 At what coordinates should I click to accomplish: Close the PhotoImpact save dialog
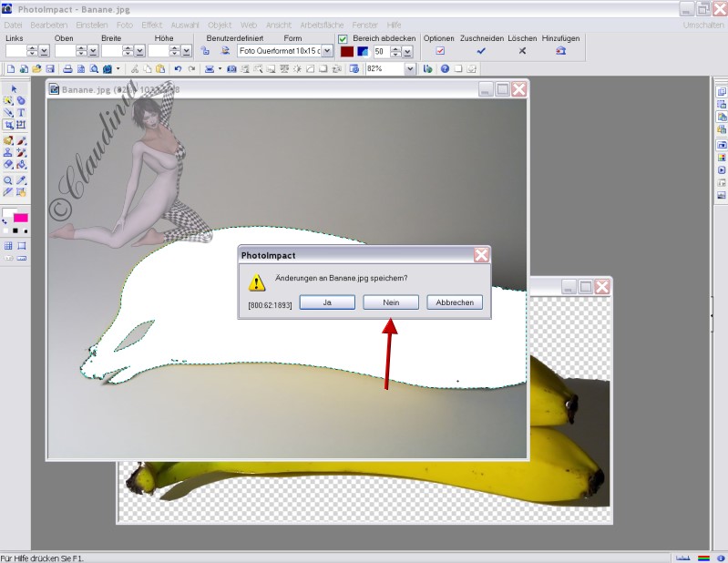coord(481,255)
